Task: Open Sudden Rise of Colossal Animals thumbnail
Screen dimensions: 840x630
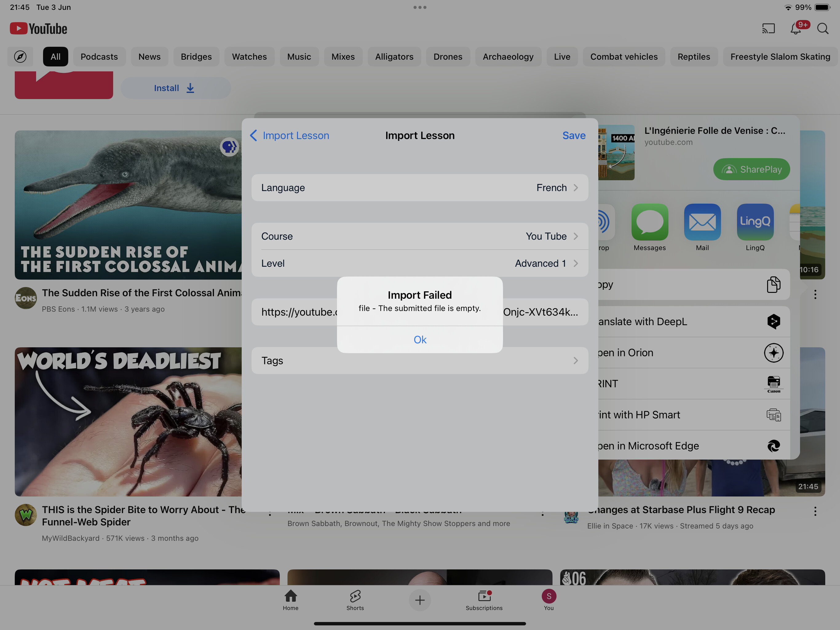Action: point(128,205)
